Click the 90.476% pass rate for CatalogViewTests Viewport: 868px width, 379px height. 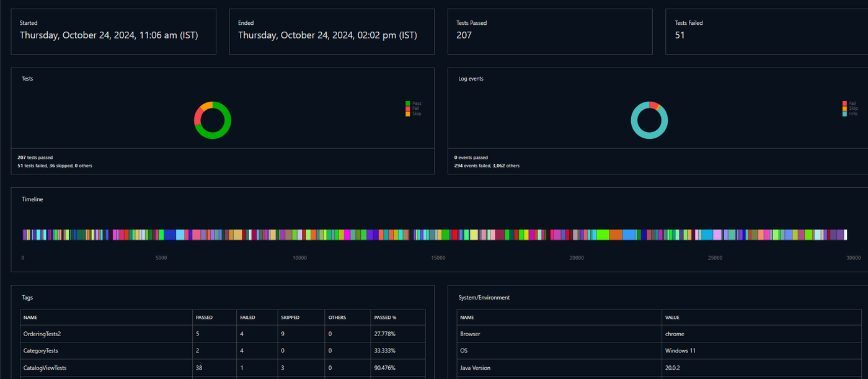[385, 368]
